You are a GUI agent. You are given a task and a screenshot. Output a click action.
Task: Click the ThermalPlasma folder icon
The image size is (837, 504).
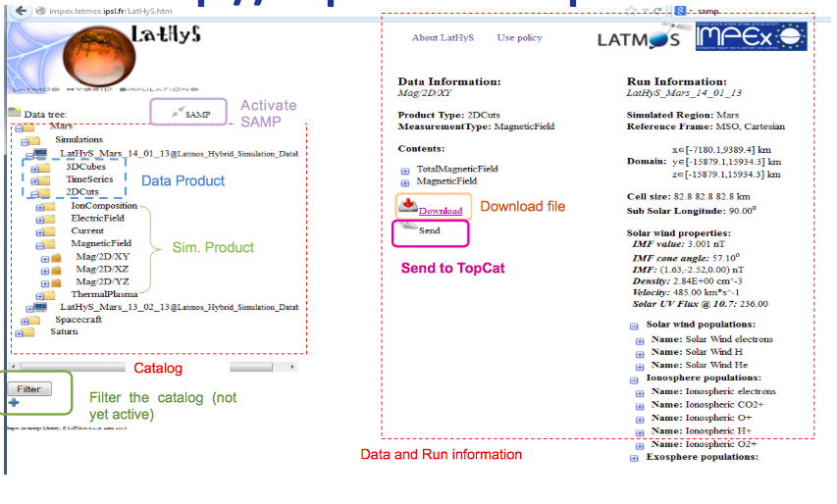(50, 295)
